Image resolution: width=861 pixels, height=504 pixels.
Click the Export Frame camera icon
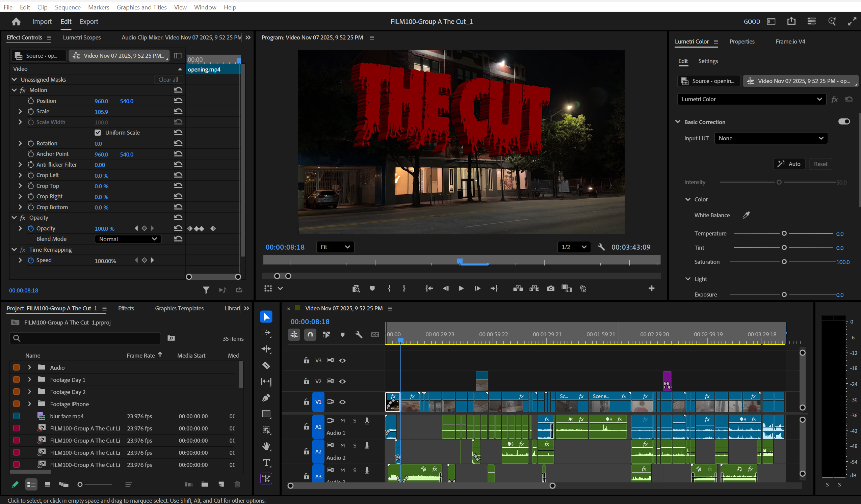click(x=550, y=288)
